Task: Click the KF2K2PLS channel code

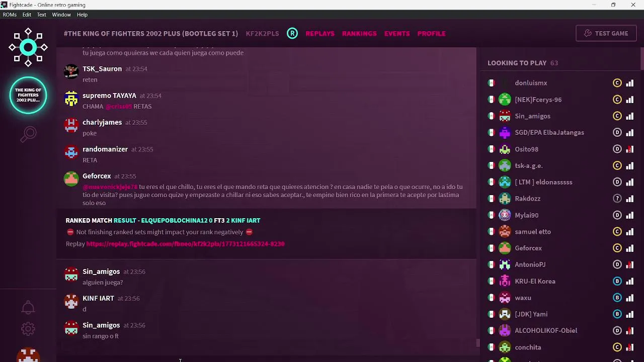Action: pos(262,33)
